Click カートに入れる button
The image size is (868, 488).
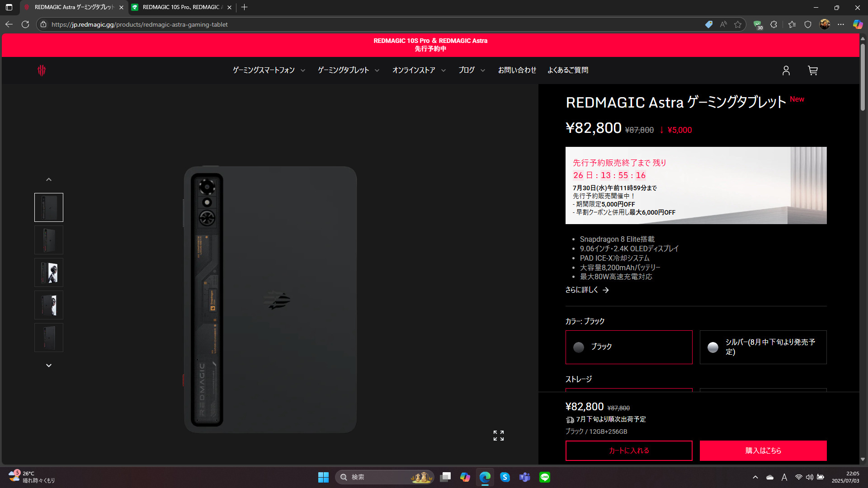coord(628,450)
